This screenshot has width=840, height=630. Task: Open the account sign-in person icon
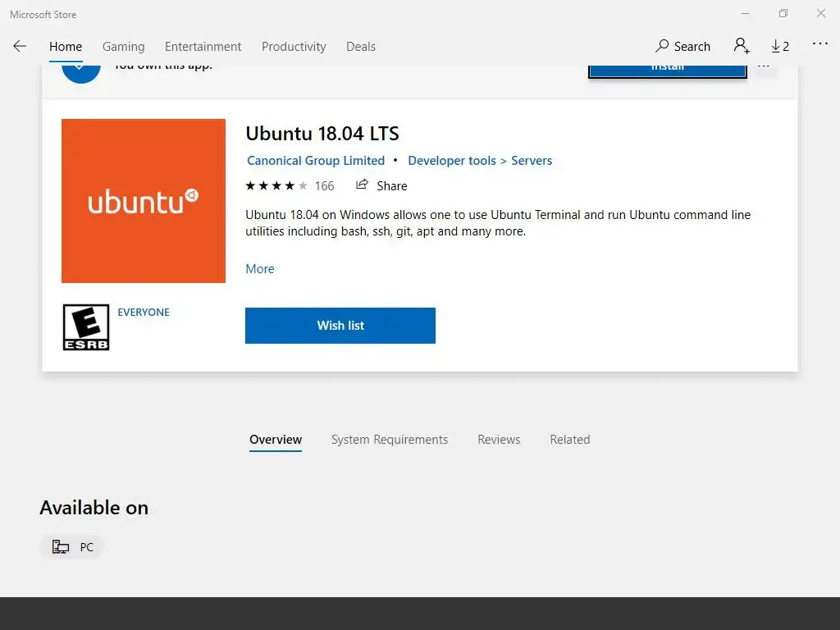pyautogui.click(x=742, y=46)
